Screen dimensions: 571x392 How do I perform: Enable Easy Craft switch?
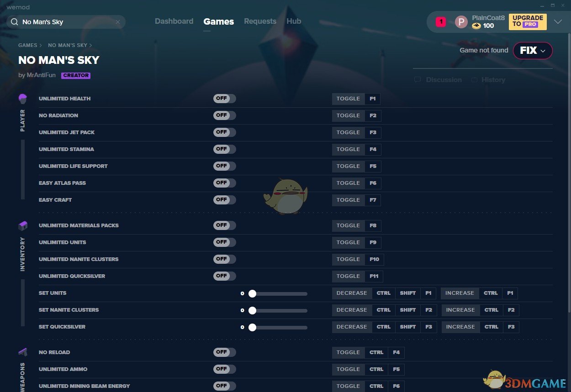[x=225, y=200]
